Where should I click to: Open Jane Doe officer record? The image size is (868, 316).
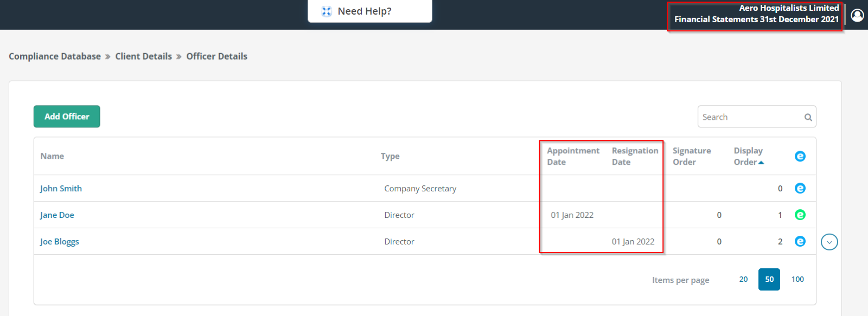[57, 215]
